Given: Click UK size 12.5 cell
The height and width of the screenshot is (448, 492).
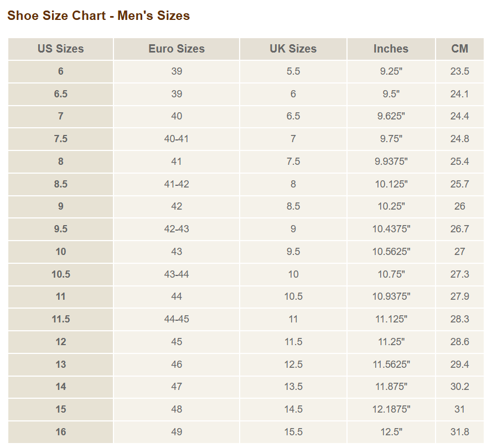Looking at the screenshot, I should coord(293,364).
